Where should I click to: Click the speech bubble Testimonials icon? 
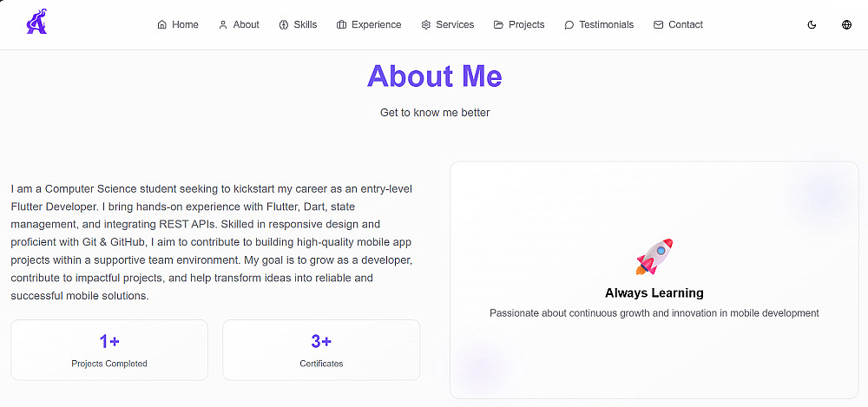pyautogui.click(x=569, y=25)
